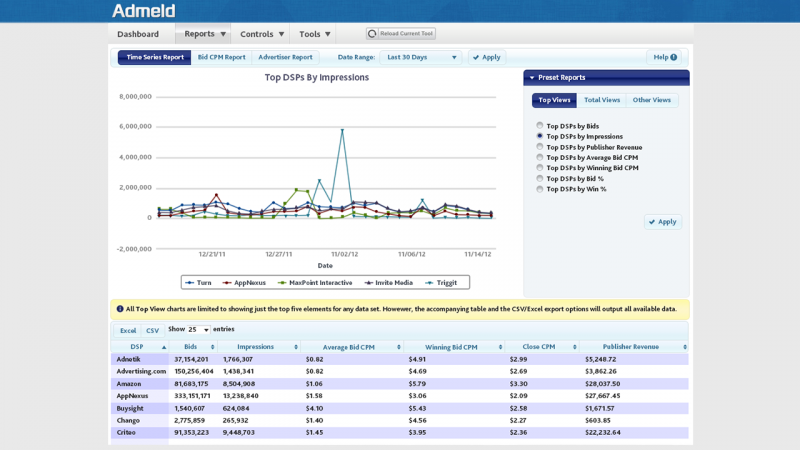Click the Triggit peak data point on chart

click(342, 131)
